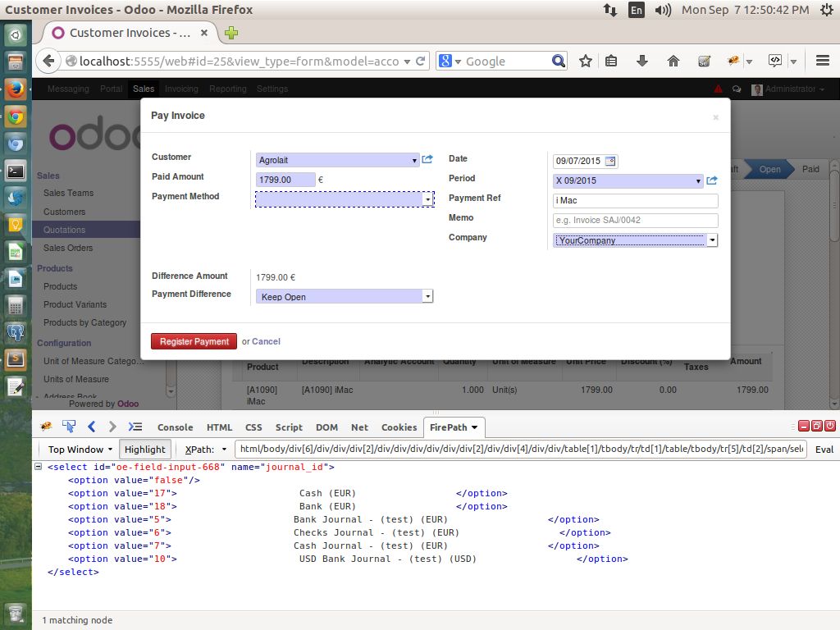Launch Firefox from the Ubuntu dock
Viewport: 840px width, 630px height.
click(16, 89)
